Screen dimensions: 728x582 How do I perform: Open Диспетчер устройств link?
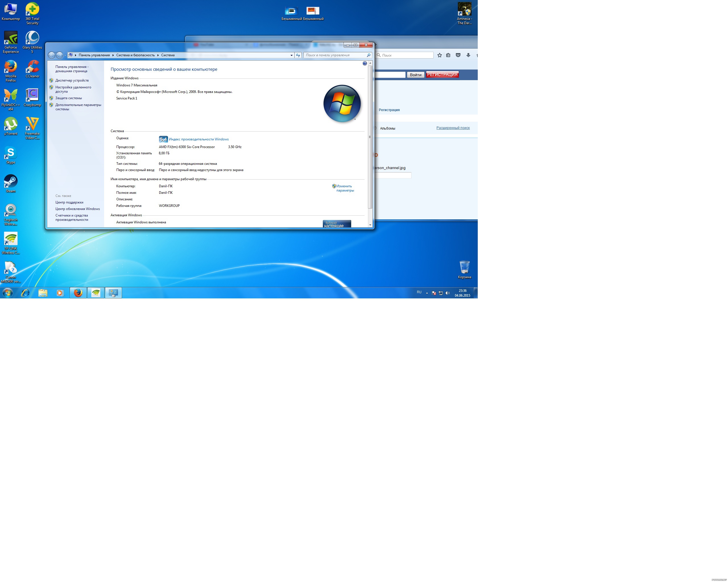click(x=72, y=80)
